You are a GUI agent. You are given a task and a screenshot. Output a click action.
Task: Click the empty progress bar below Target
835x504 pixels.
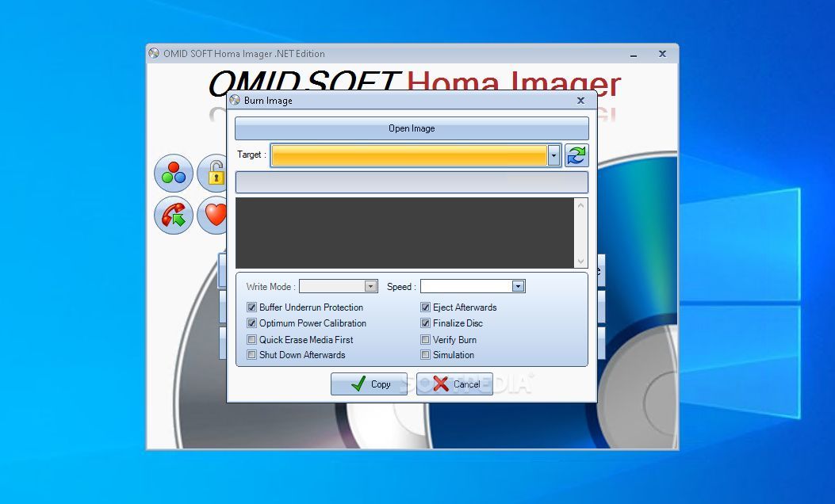coord(412,182)
